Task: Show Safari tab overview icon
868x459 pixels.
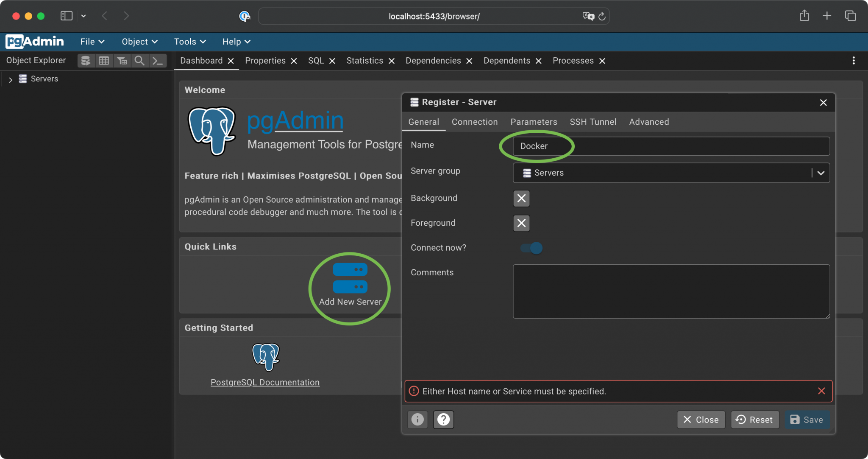Action: click(850, 16)
